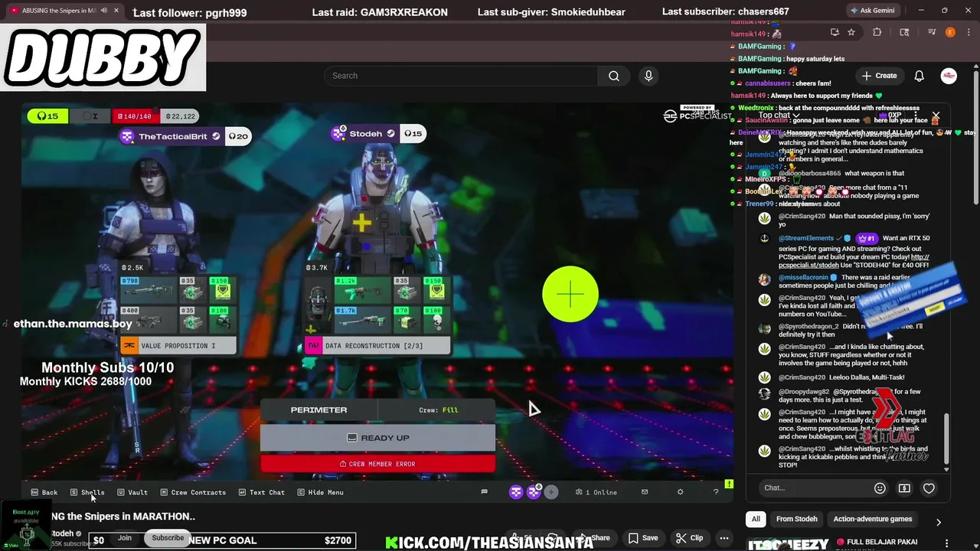Click the live chat scrollbar thumb

coord(946,438)
